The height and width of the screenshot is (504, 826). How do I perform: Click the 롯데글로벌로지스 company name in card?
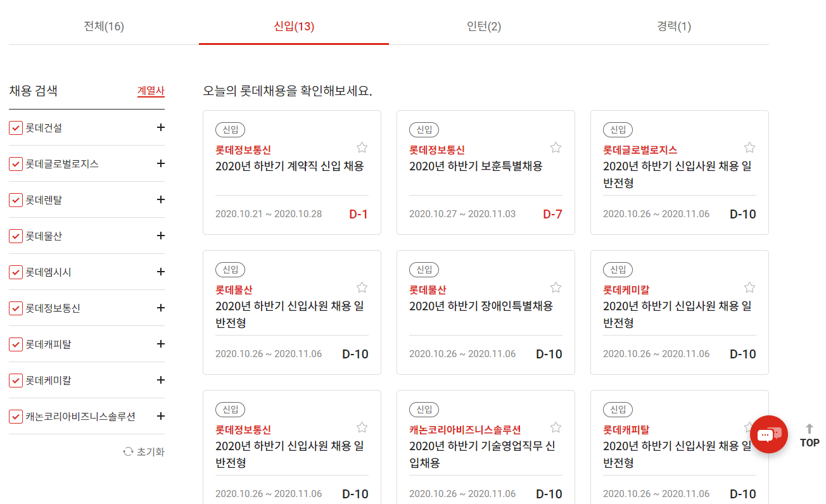tap(640, 150)
